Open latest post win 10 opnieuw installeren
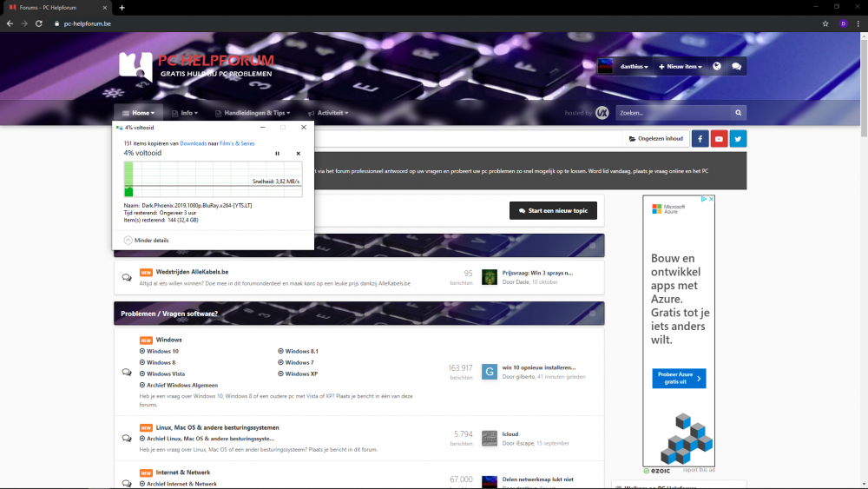 click(539, 367)
